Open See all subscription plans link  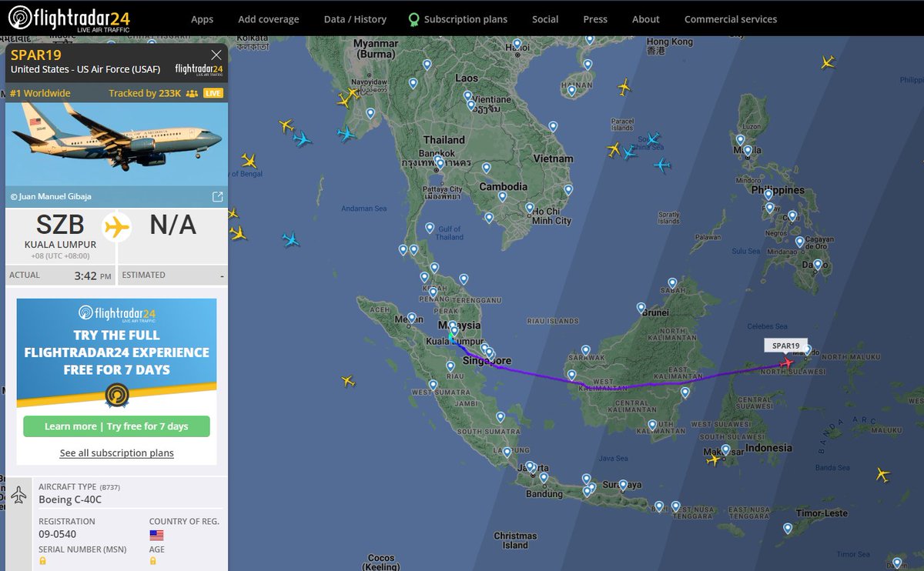pos(117,452)
